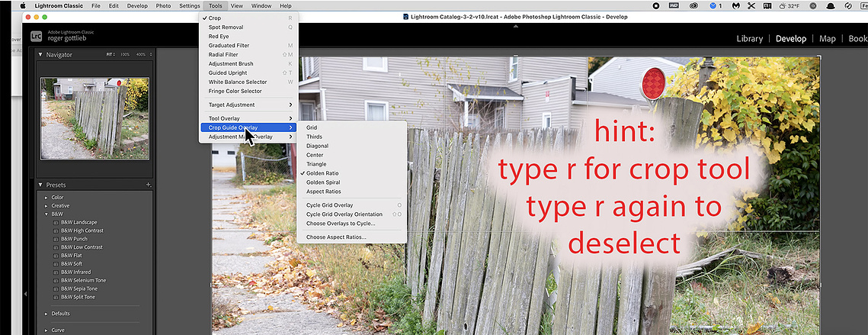The width and height of the screenshot is (868, 335).
Task: Open Tool Overlay submenu
Action: pos(248,119)
